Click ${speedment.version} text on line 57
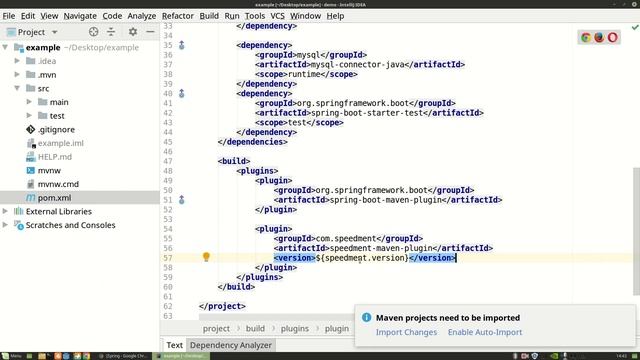Image resolution: width=640 pixels, height=360 pixels. point(362,258)
